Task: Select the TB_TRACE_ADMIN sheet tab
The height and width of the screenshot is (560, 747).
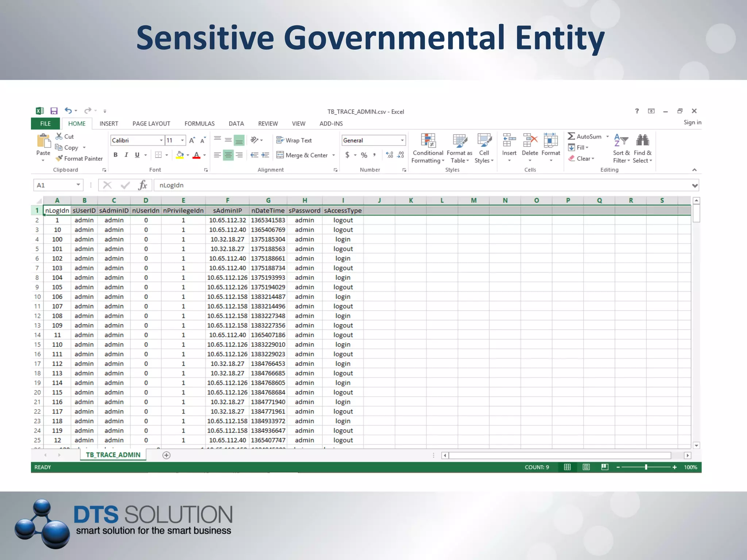Action: [113, 455]
